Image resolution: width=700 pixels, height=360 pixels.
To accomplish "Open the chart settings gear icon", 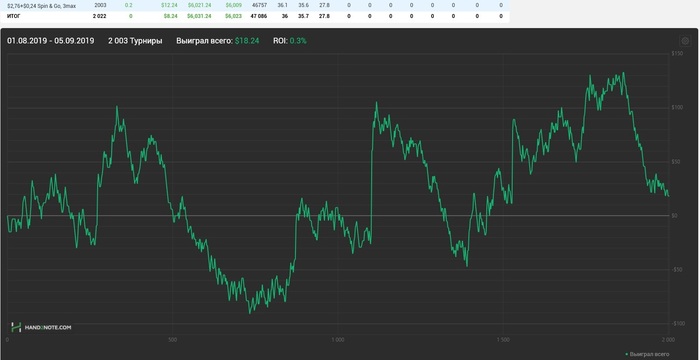I will point(685,41).
